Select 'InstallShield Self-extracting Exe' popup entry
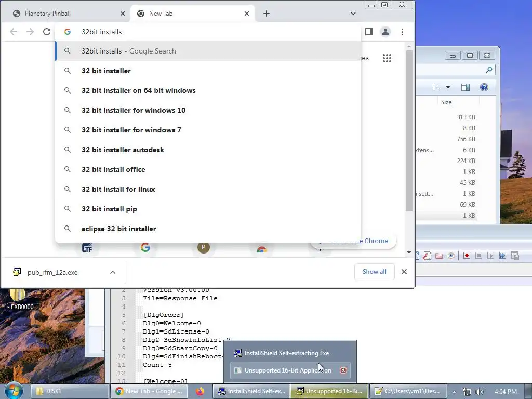 (x=290, y=353)
